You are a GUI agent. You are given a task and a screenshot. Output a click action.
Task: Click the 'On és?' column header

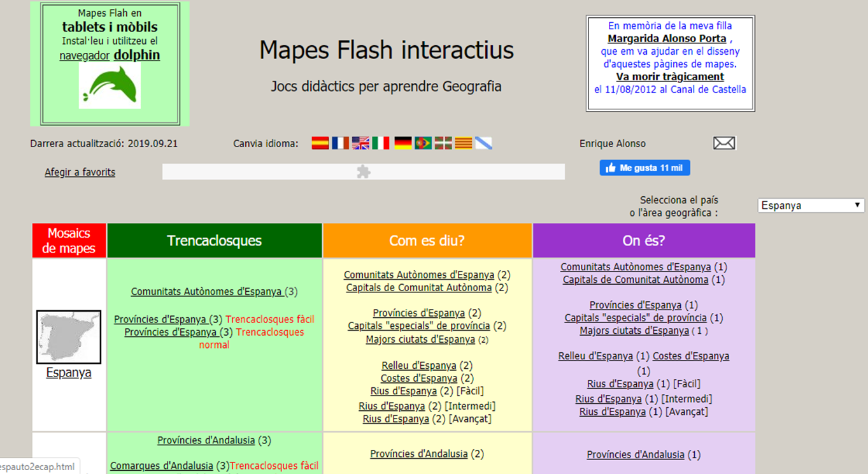coord(643,241)
